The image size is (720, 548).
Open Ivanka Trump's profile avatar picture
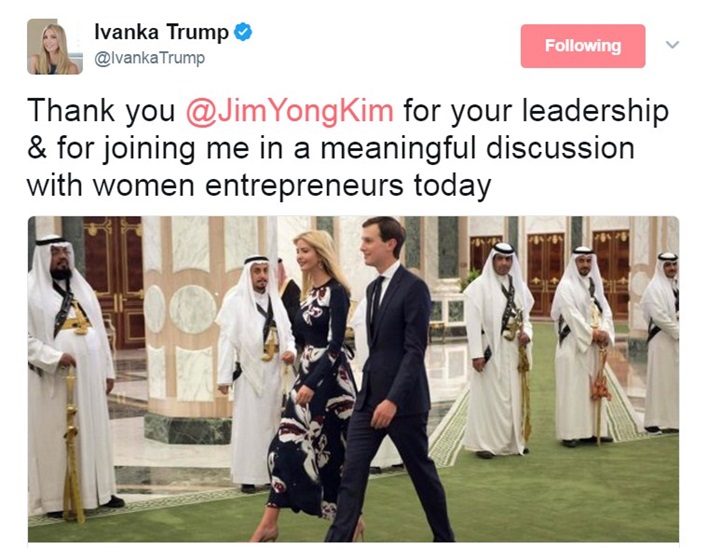click(55, 46)
